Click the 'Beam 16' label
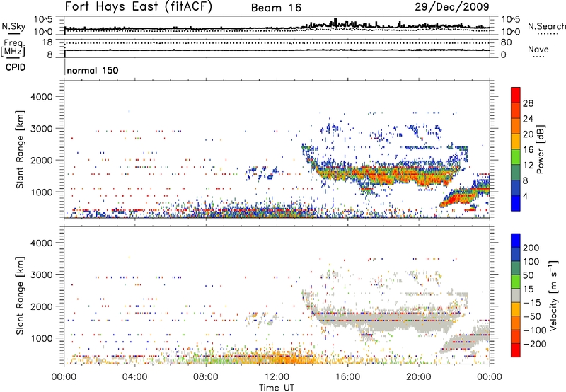 [276, 8]
